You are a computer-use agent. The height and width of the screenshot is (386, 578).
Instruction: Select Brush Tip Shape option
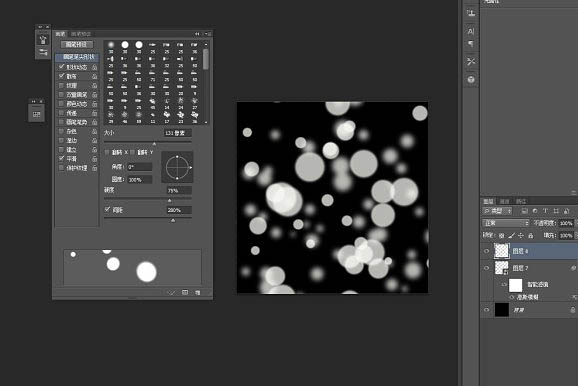[77, 57]
